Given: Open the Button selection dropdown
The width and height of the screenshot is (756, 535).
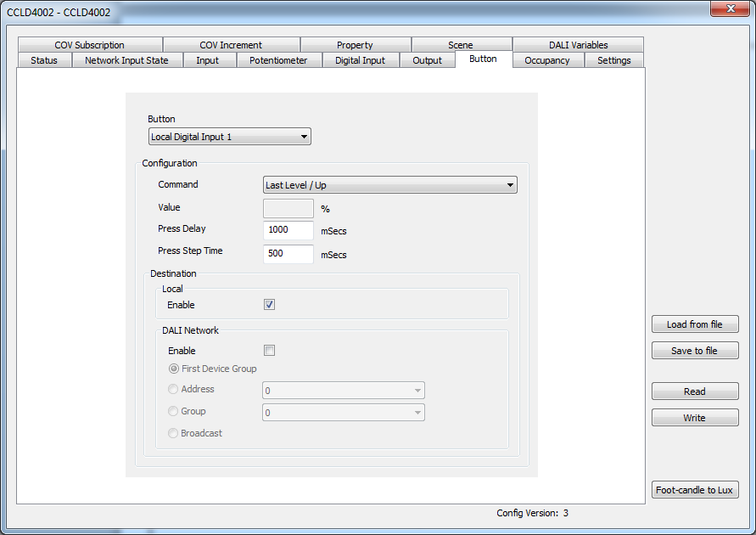Looking at the screenshot, I should click(x=229, y=137).
